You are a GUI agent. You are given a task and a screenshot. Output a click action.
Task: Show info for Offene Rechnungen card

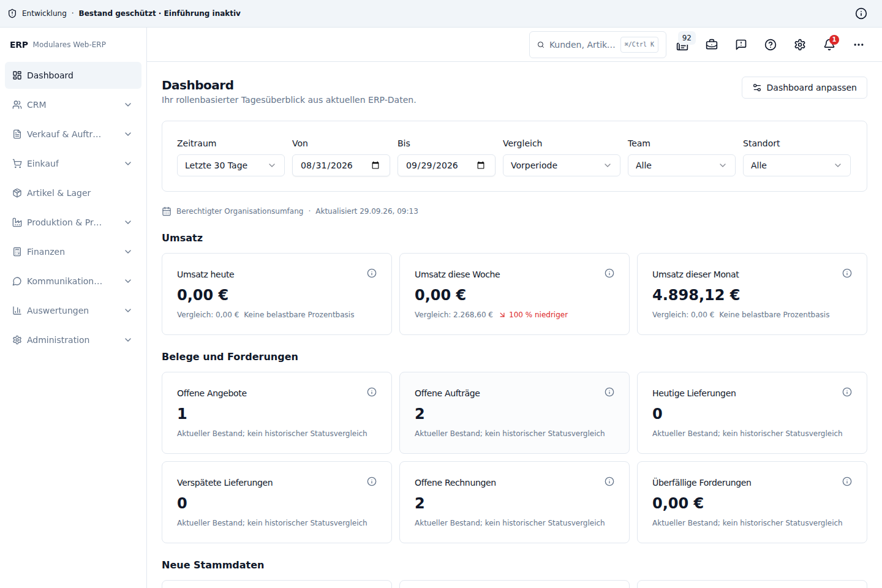609,481
